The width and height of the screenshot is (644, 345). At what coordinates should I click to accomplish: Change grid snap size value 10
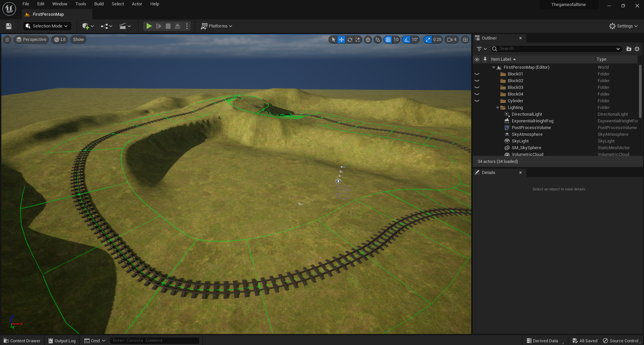coord(396,40)
